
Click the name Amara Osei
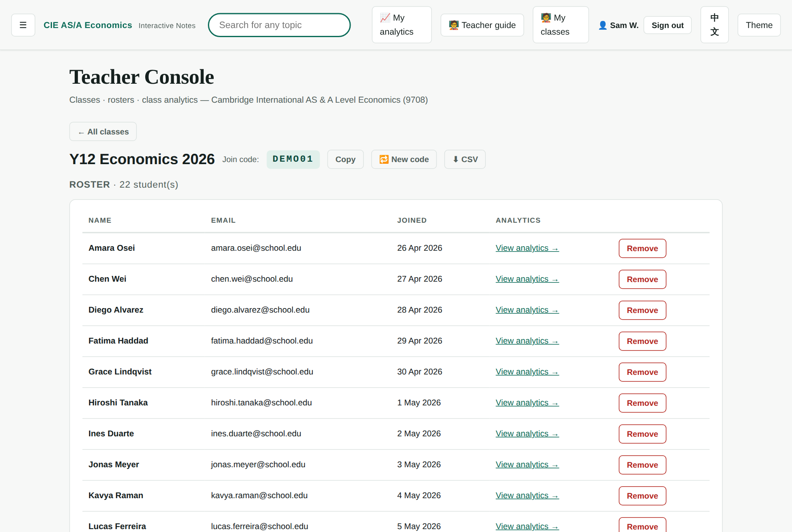point(111,248)
